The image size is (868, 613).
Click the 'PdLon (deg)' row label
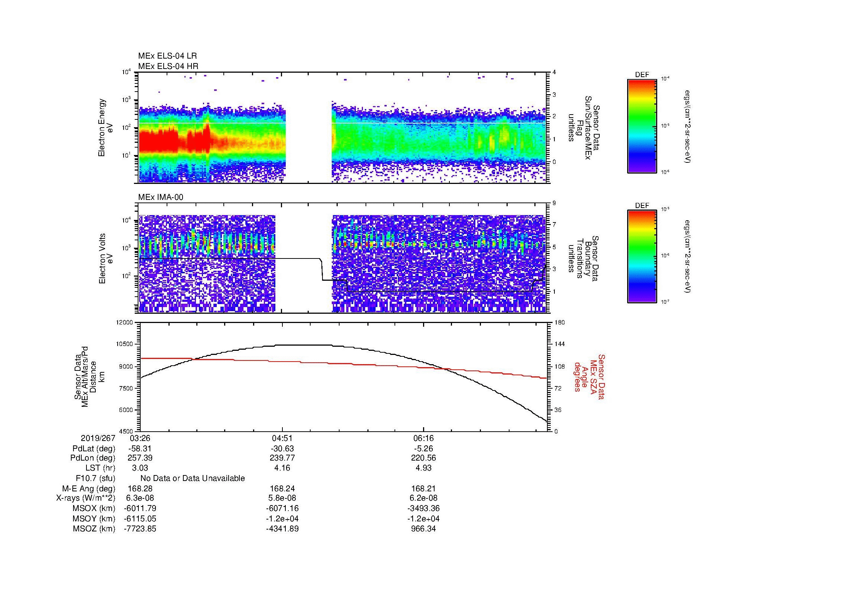(x=93, y=458)
